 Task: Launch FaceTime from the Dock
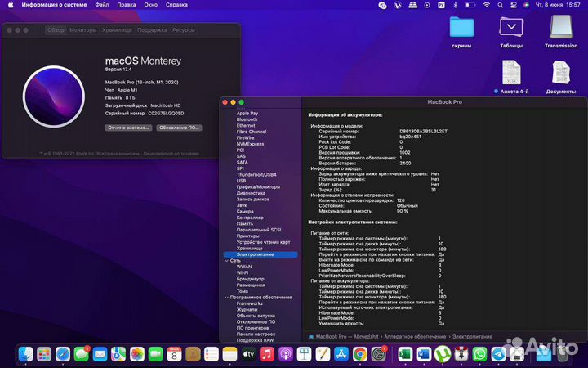tap(156, 354)
